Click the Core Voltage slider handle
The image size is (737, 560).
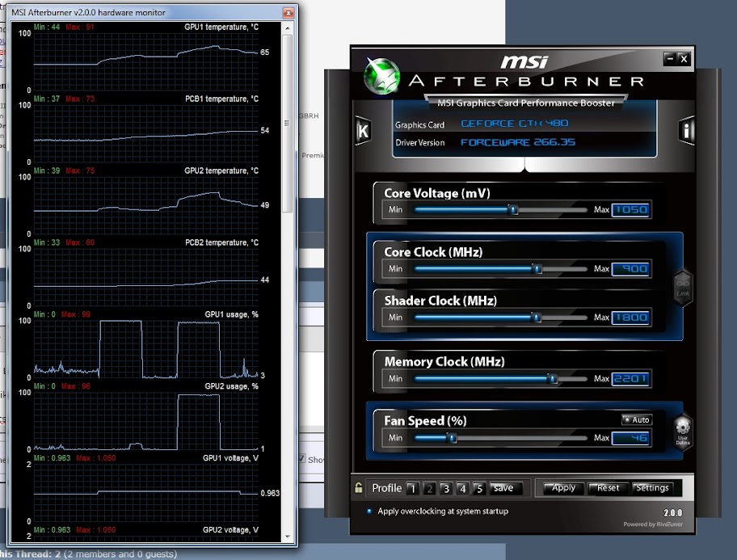tap(513, 210)
